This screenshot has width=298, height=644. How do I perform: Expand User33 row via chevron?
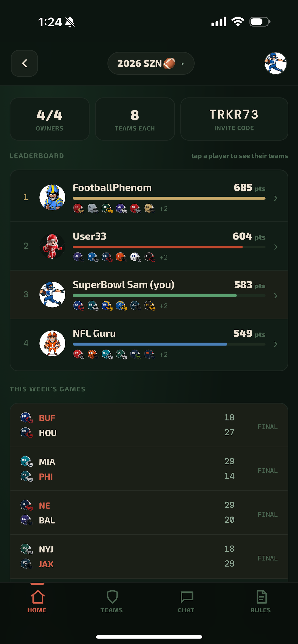point(275,247)
